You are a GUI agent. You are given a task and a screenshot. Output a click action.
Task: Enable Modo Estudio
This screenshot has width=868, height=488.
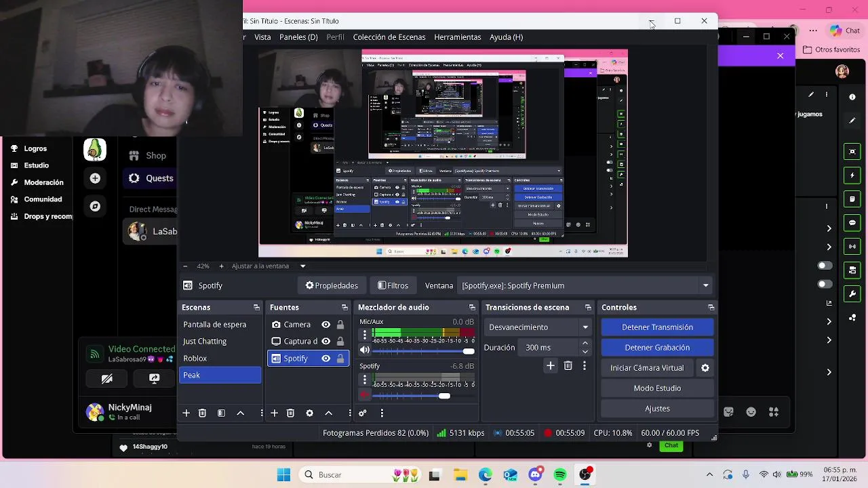657,388
